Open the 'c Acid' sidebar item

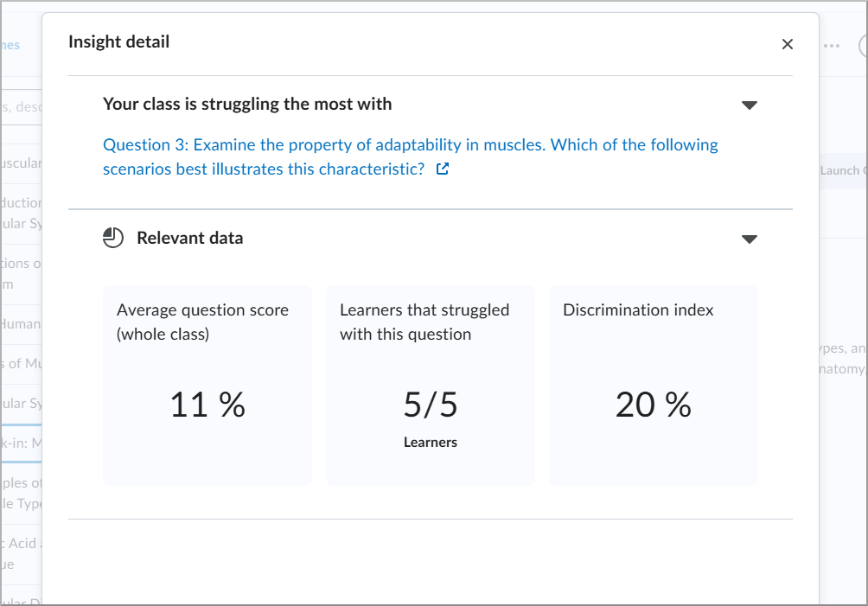(x=21, y=553)
